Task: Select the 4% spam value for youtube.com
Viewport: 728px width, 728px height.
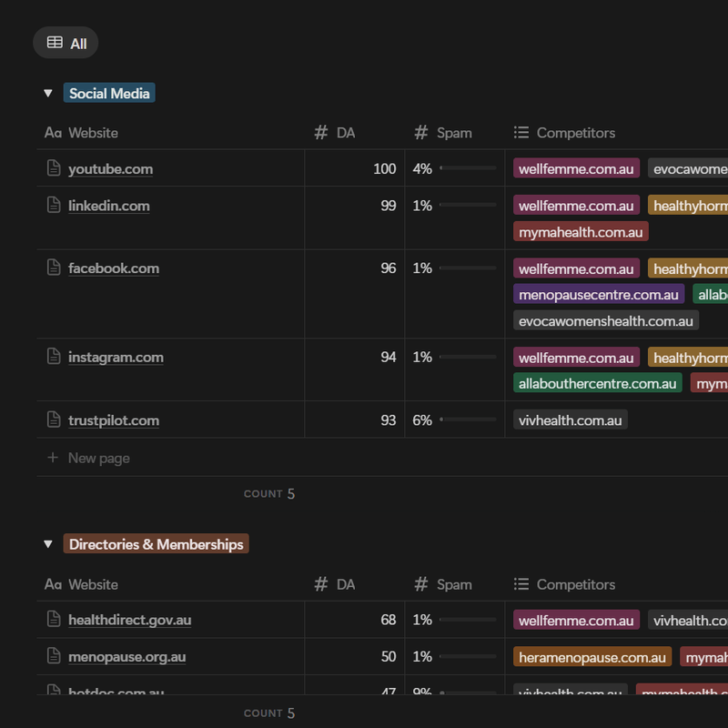Action: (x=422, y=169)
